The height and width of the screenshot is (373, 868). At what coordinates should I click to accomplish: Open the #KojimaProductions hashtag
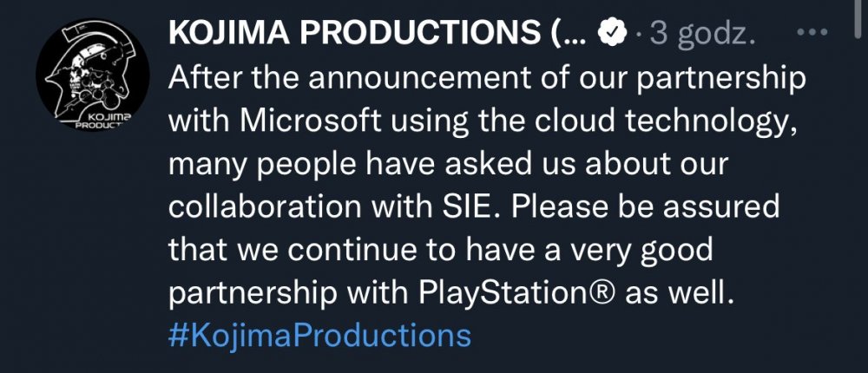(x=319, y=334)
